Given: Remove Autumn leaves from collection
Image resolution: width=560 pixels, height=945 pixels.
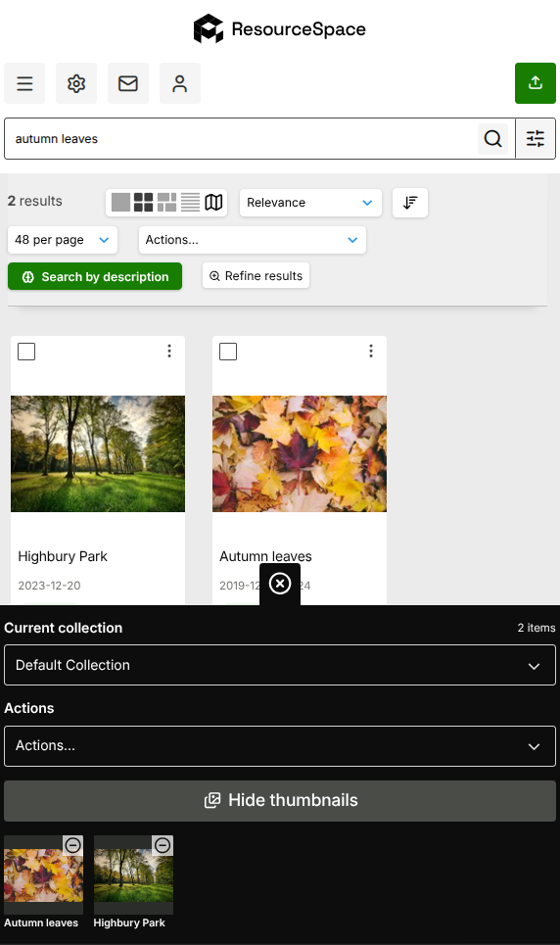Looking at the screenshot, I should [x=73, y=845].
